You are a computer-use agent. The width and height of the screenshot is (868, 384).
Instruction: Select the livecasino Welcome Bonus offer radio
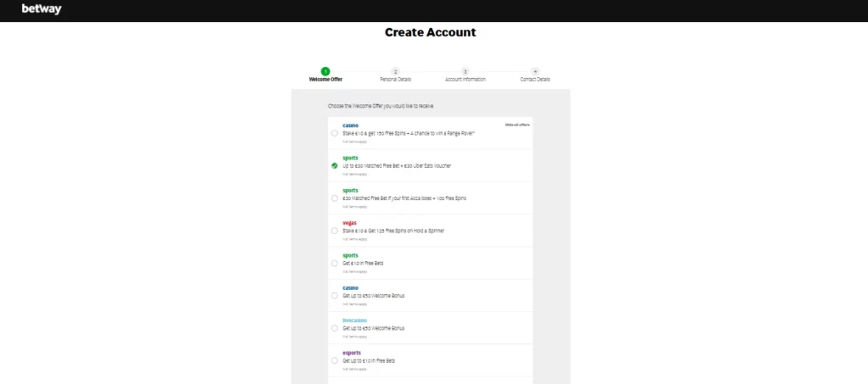334,328
